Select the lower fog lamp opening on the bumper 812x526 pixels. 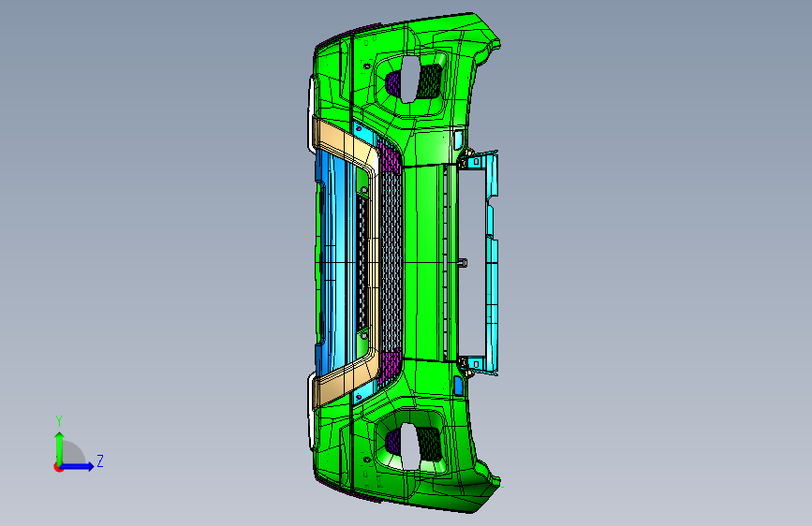(408, 447)
